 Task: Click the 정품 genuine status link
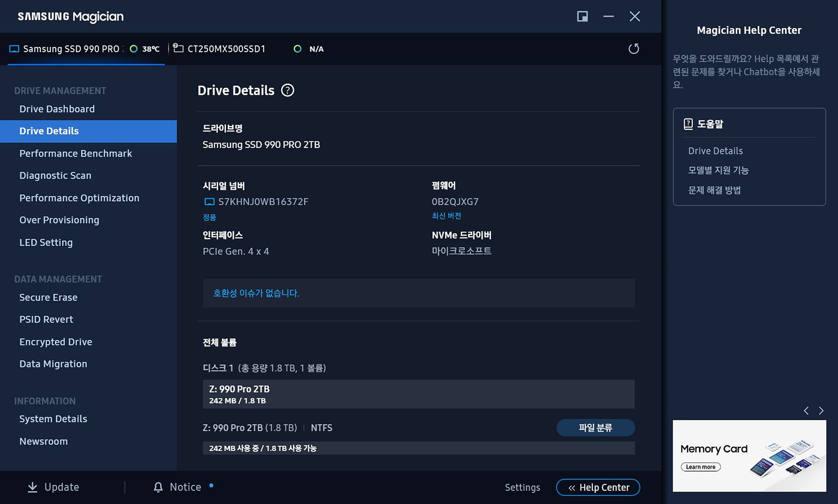point(210,217)
